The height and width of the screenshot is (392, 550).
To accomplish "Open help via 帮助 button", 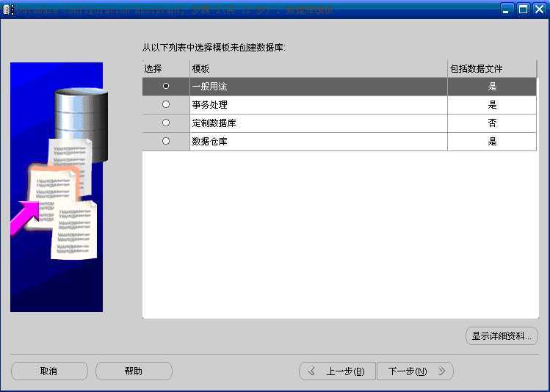I will point(134,371).
